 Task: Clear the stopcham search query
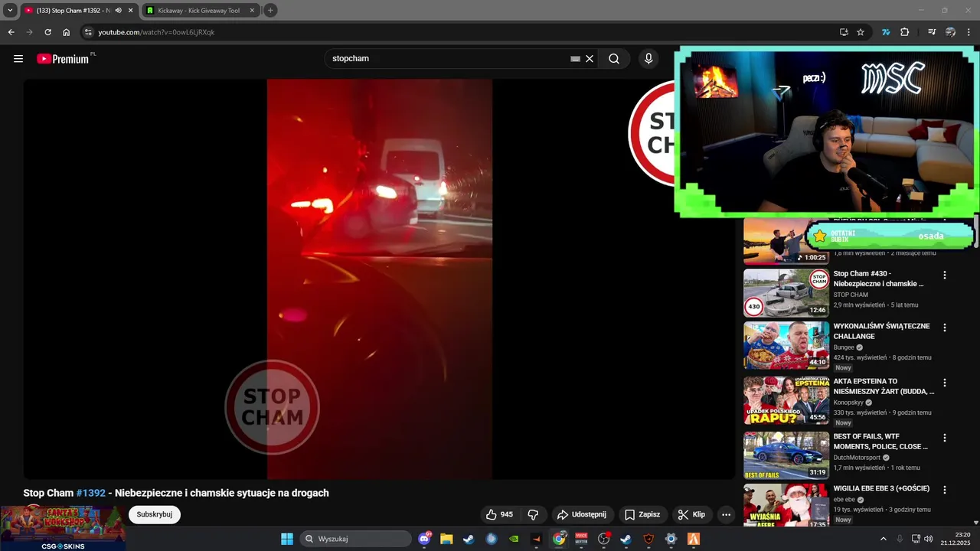(590, 59)
